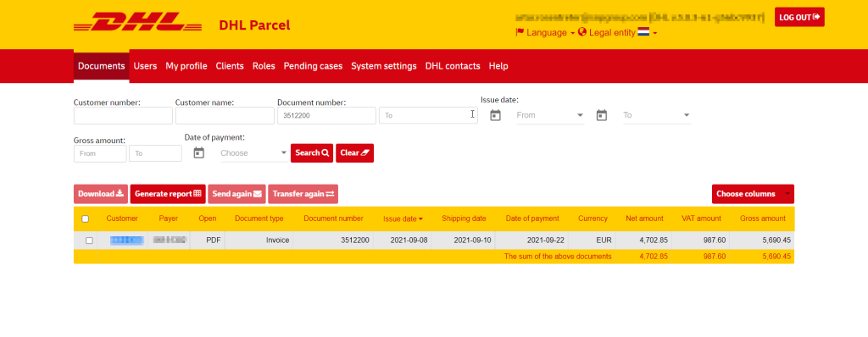This screenshot has width=868, height=337.
Task: Click the '2021-09-22' payment date cell
Action: [x=546, y=240]
